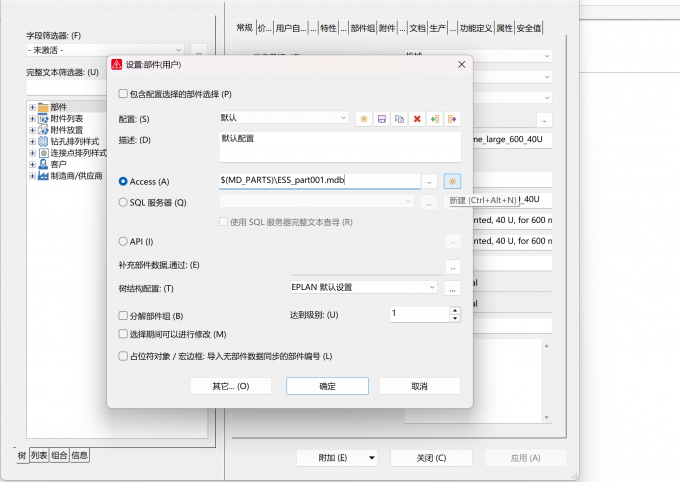Click the new Access database star button
Image resolution: width=680 pixels, height=482 pixels.
pyautogui.click(x=452, y=182)
